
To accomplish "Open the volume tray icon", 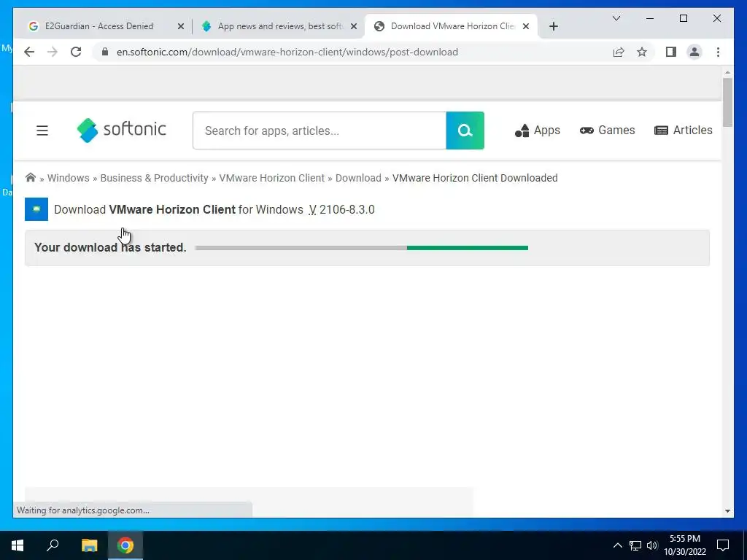I will click(x=651, y=545).
